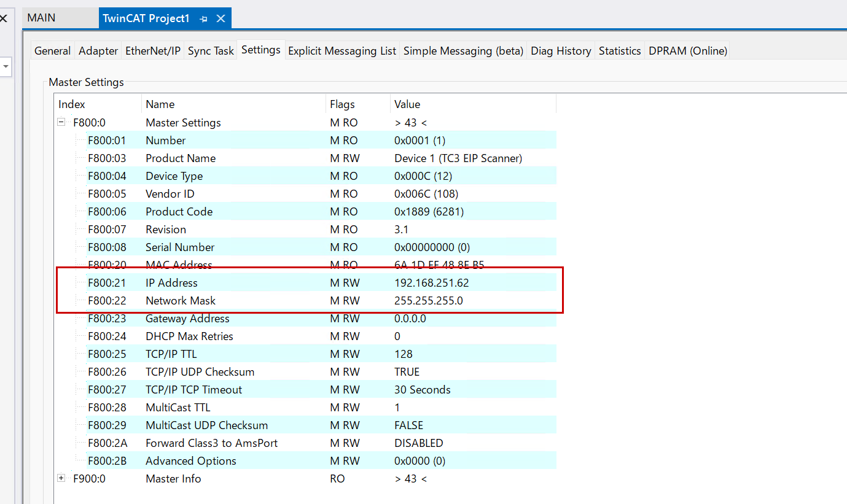This screenshot has height=504, width=847.
Task: Expand the F900:0 Master Info node
Action: coord(61,478)
